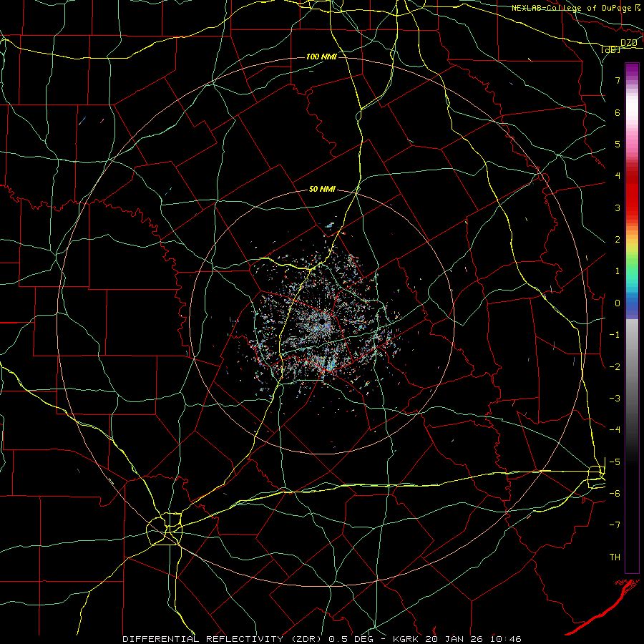Click the "4" tick on the color scale
Viewport: 644px width, 644px height.
(618, 176)
